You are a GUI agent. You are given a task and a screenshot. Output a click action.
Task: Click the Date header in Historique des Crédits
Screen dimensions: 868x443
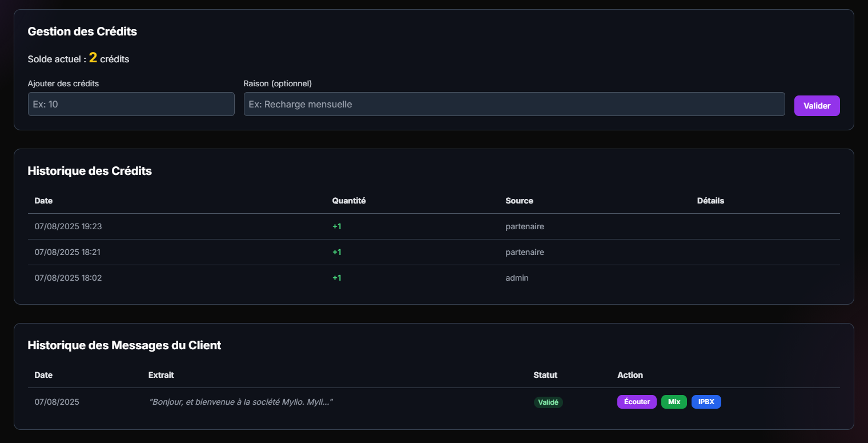tap(43, 201)
